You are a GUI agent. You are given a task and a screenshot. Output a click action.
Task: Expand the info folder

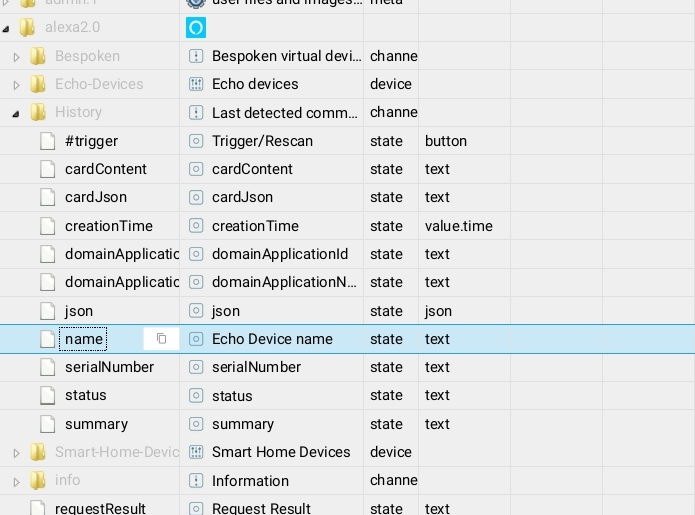16,482
